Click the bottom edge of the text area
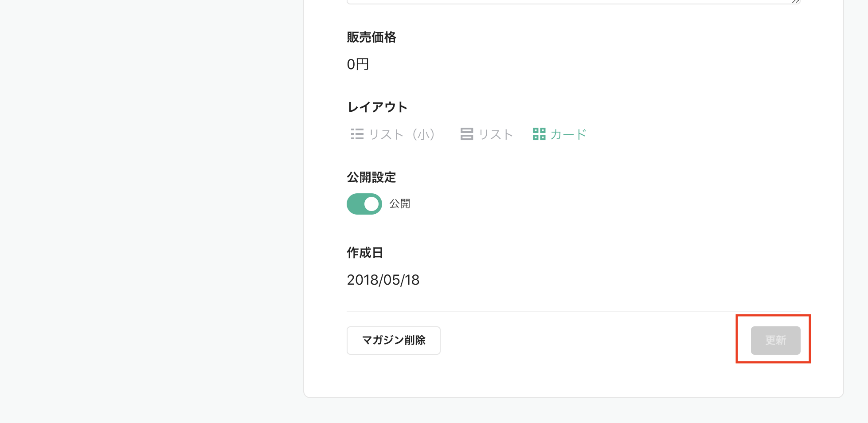Viewport: 868px width, 423px height. tap(574, 3)
